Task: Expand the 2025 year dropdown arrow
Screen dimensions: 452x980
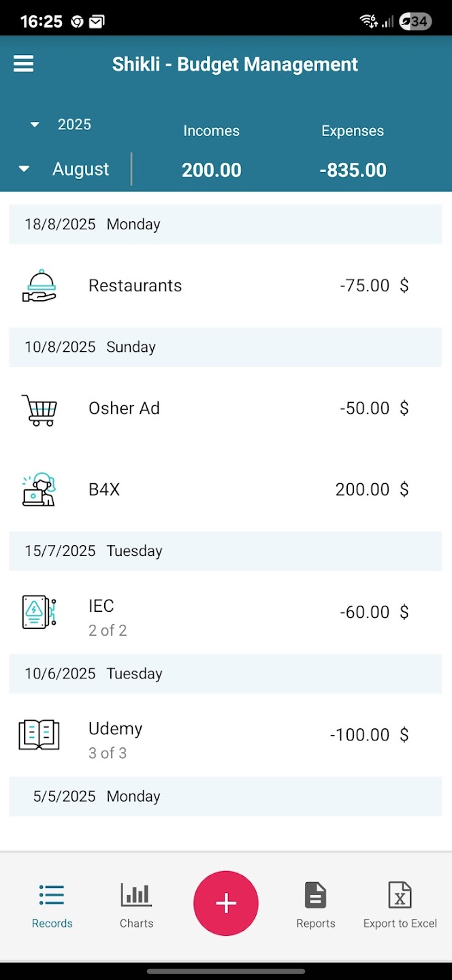Action: [x=35, y=125]
